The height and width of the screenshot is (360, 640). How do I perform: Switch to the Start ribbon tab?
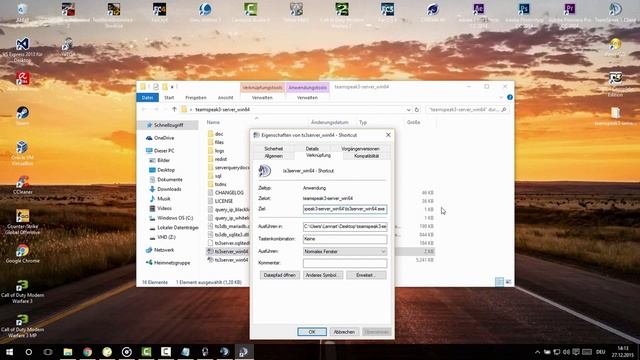(x=169, y=98)
